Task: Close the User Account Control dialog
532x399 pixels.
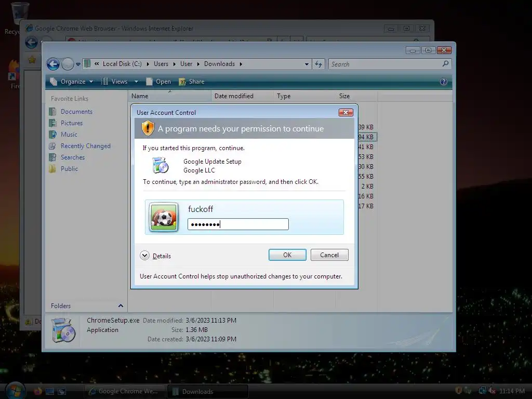Action: [x=345, y=112]
